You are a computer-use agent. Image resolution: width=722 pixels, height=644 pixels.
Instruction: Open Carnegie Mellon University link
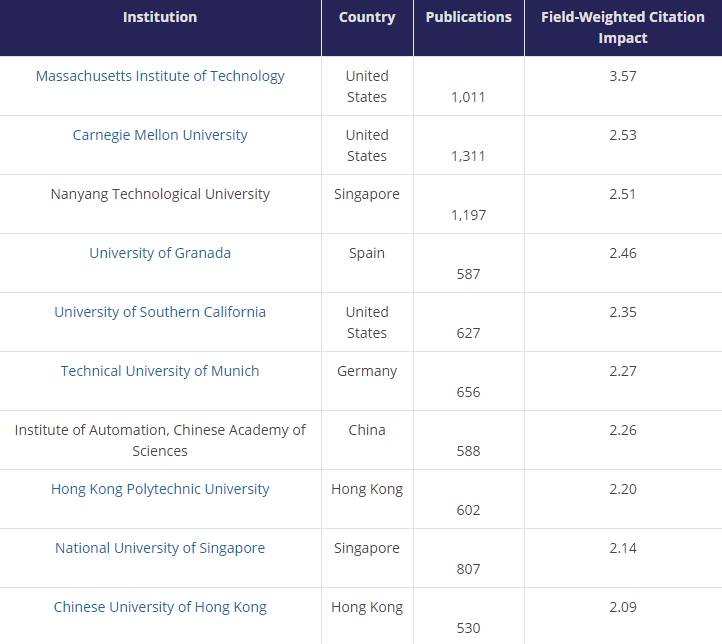click(x=160, y=135)
